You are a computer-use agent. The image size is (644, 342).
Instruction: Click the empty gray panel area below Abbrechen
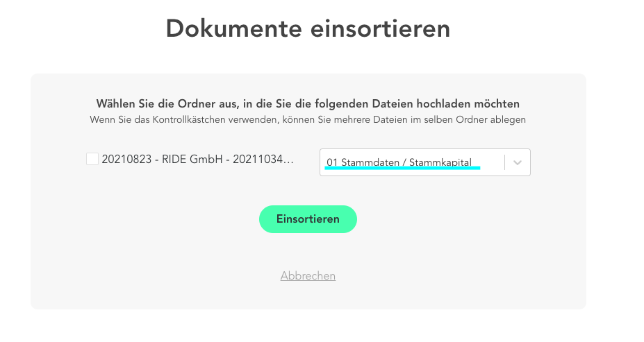click(x=308, y=296)
